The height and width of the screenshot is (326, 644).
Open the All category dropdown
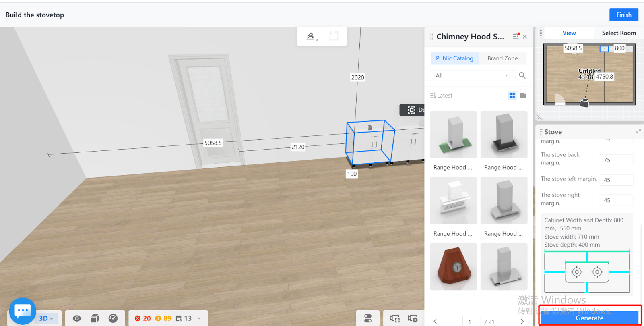point(472,75)
